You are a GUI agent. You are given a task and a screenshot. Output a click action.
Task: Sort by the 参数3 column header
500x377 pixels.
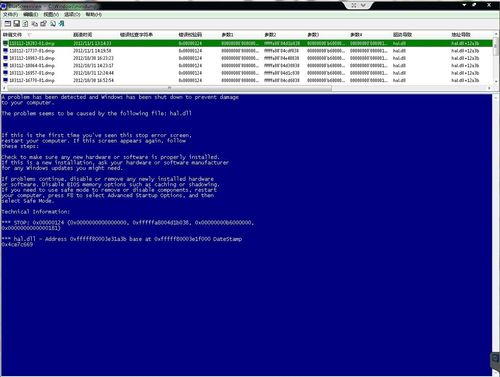pyautogui.click(x=327, y=35)
